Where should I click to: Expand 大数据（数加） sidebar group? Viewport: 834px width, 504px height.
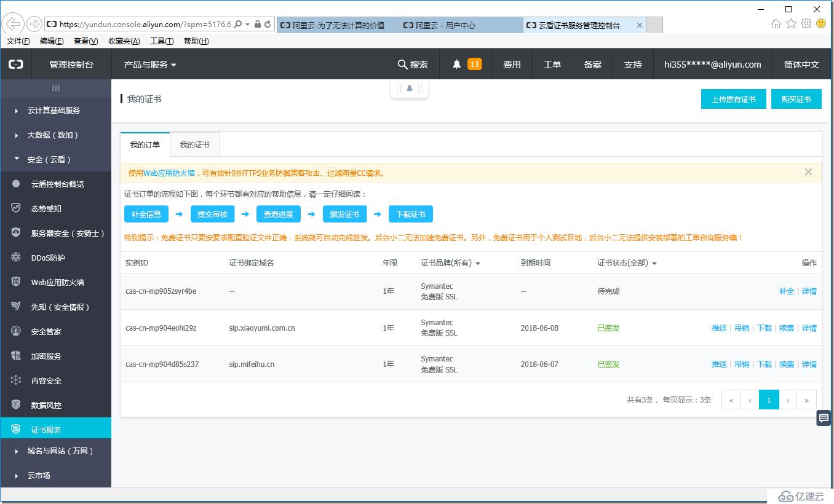56,135
